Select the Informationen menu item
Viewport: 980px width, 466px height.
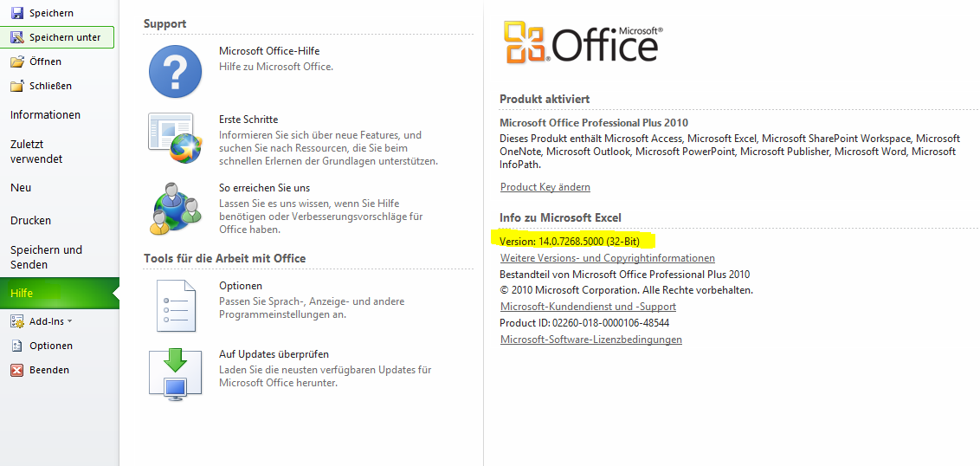[45, 114]
